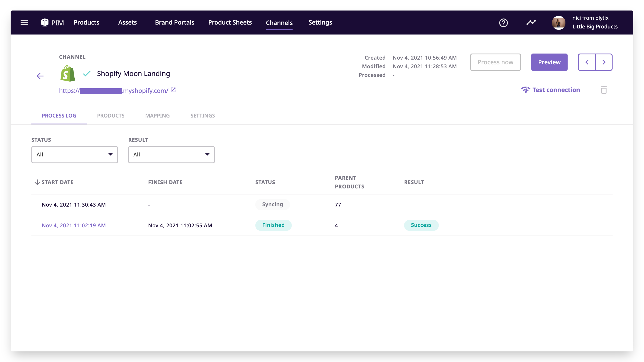Viewport: 644px width, 362px height.
Task: Go back with the left arrow icon
Action: point(40,76)
